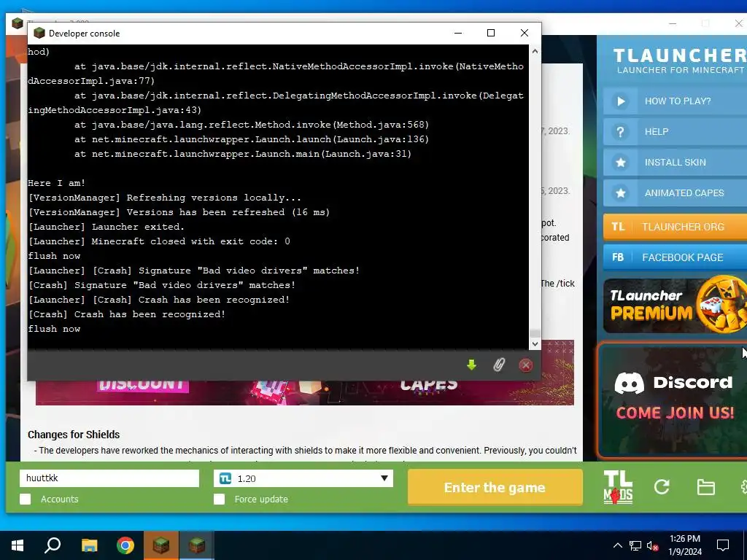Click the discount capes banner
This screenshot has height=560, width=747.
click(x=305, y=393)
